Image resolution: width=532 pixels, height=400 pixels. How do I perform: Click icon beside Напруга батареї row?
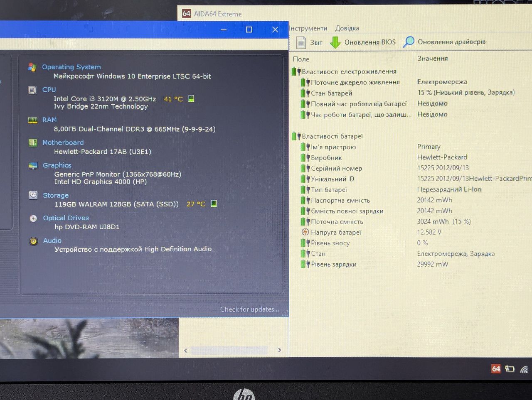point(305,232)
